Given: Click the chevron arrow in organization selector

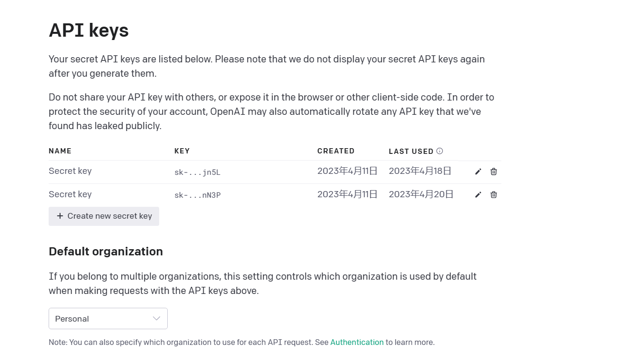Looking at the screenshot, I should tap(156, 319).
